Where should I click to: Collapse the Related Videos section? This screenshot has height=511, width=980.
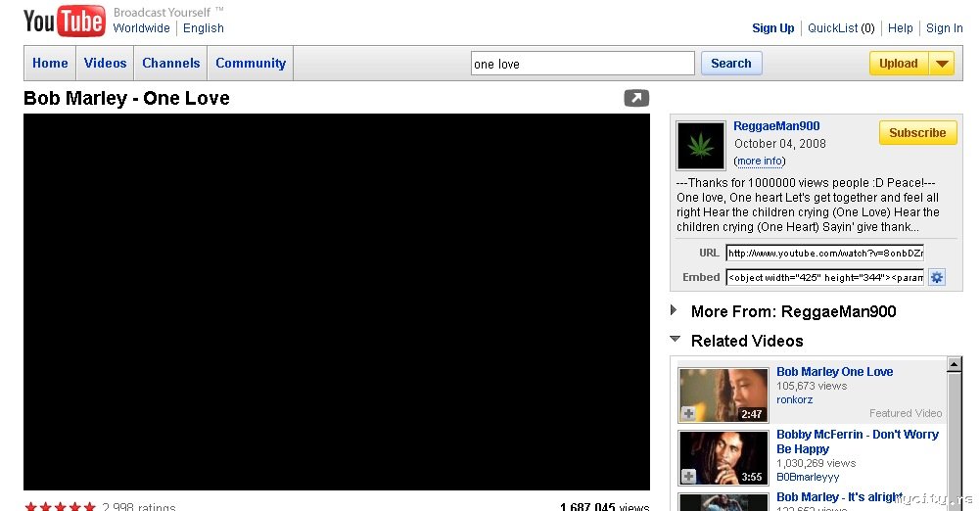pos(675,340)
